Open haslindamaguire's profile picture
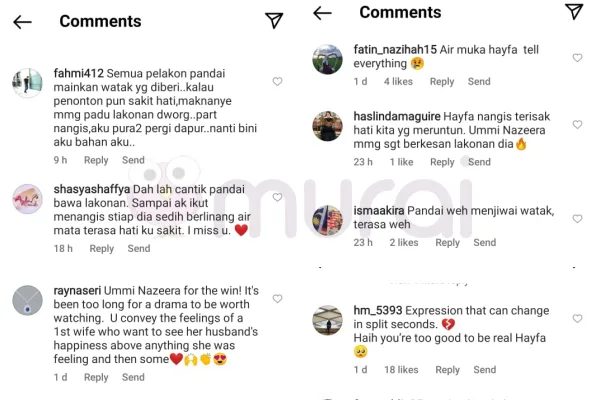Viewport: 600px width, 400px height. coord(327,126)
